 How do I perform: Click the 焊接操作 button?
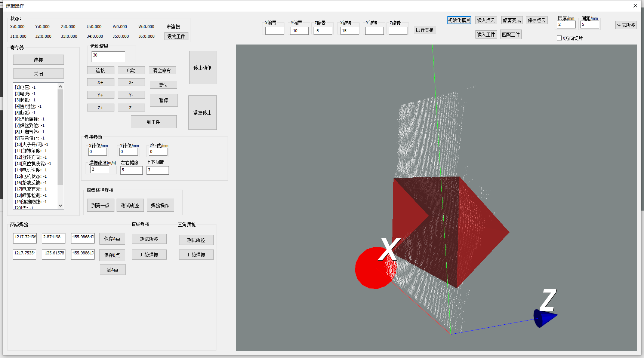[160, 205]
